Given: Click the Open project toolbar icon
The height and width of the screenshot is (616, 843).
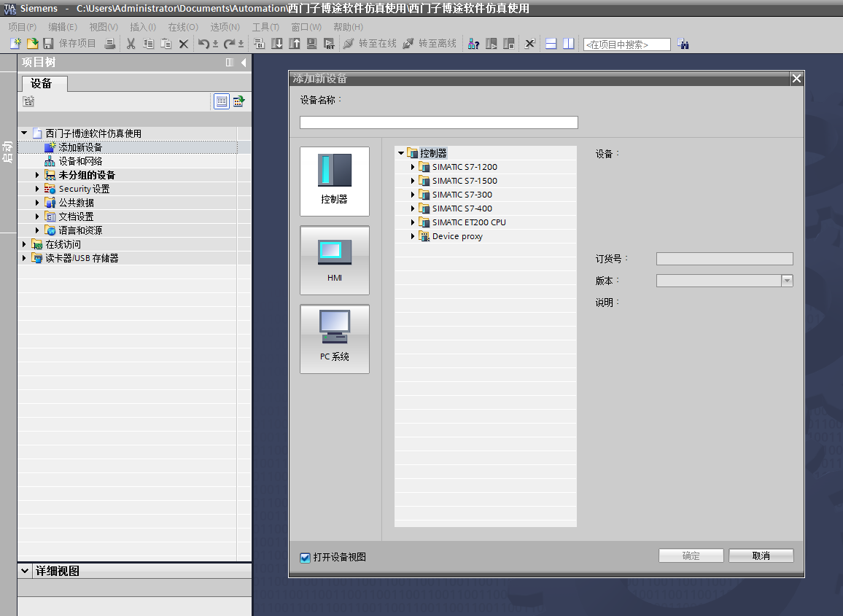Looking at the screenshot, I should (32, 44).
